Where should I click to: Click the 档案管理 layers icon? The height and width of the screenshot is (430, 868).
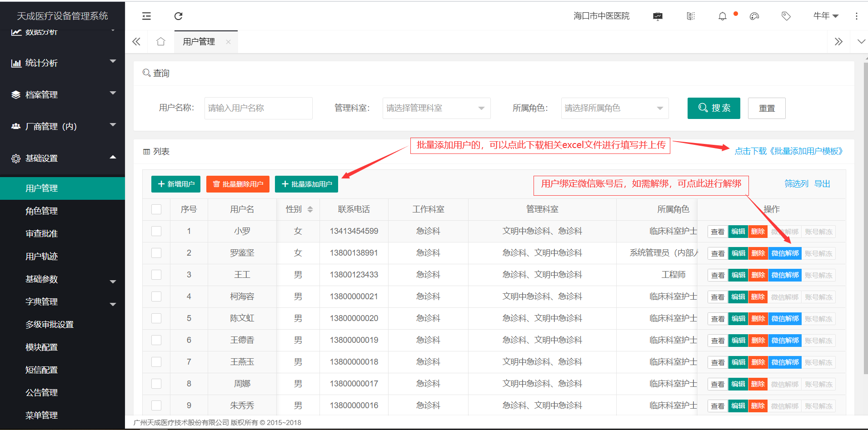16,95
